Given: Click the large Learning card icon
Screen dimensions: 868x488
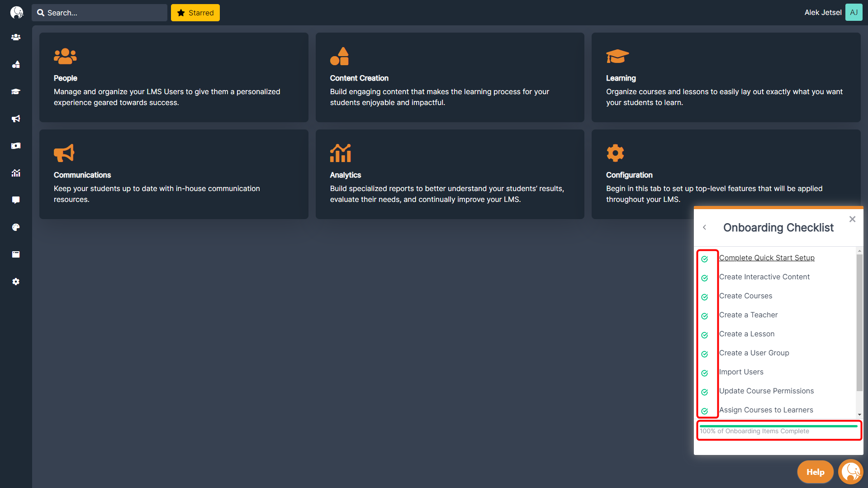Looking at the screenshot, I should 617,56.
